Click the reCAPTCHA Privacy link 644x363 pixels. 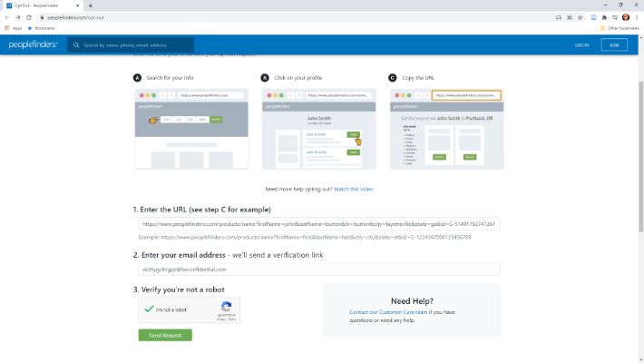[220, 319]
